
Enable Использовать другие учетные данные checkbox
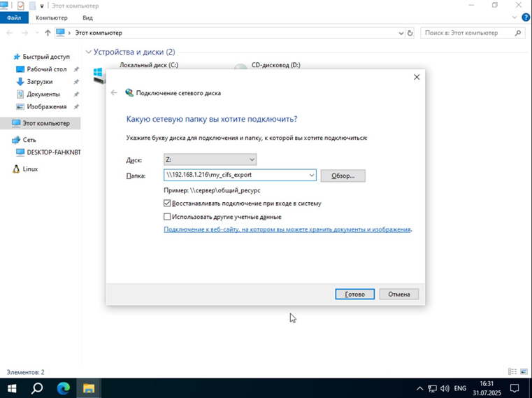[x=167, y=217]
